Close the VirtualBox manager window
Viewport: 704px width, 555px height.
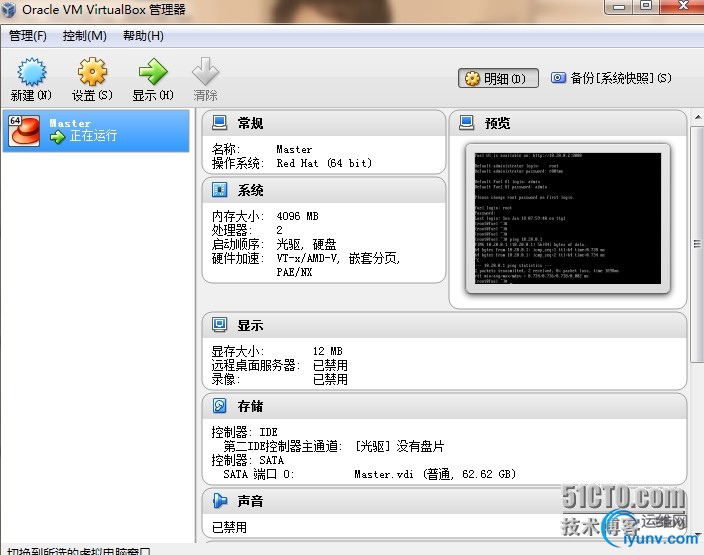pos(682,6)
